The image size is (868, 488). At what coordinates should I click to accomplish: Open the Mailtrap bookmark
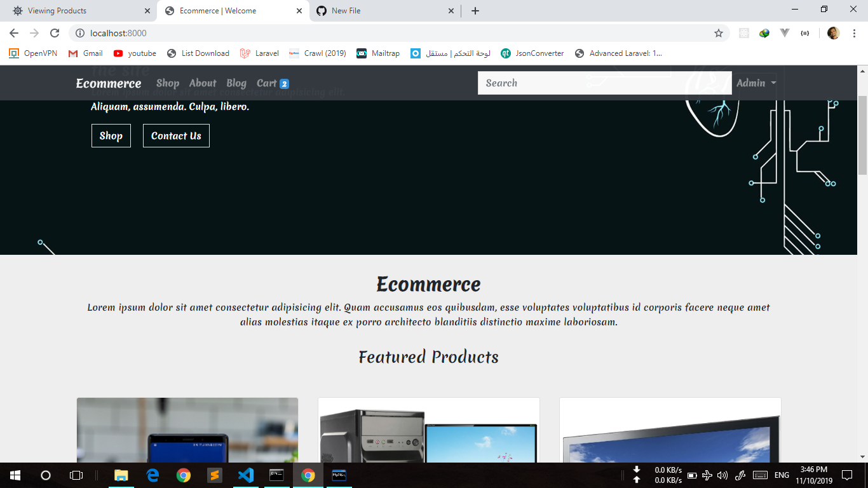point(378,53)
